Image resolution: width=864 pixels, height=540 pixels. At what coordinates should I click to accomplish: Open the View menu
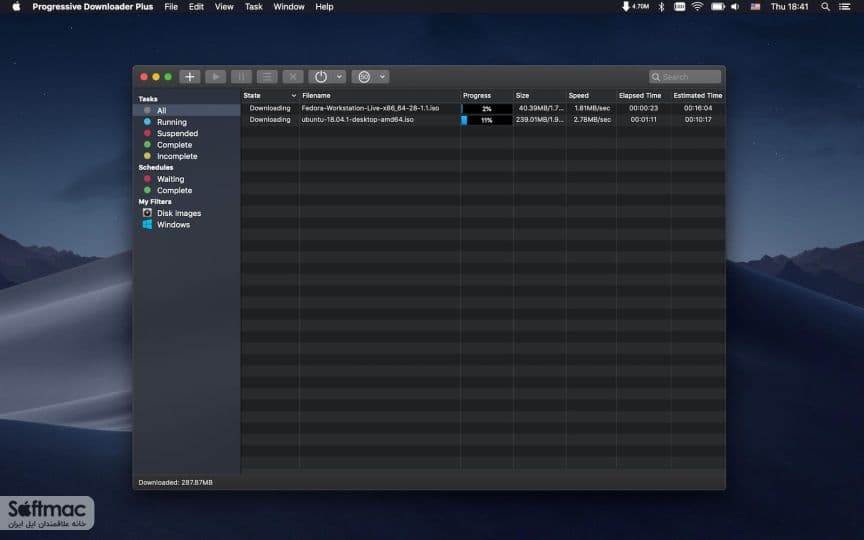pyautogui.click(x=224, y=7)
